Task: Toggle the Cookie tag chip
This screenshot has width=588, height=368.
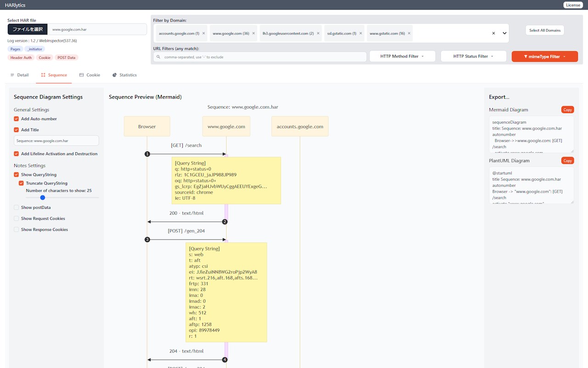Action: tap(45, 57)
